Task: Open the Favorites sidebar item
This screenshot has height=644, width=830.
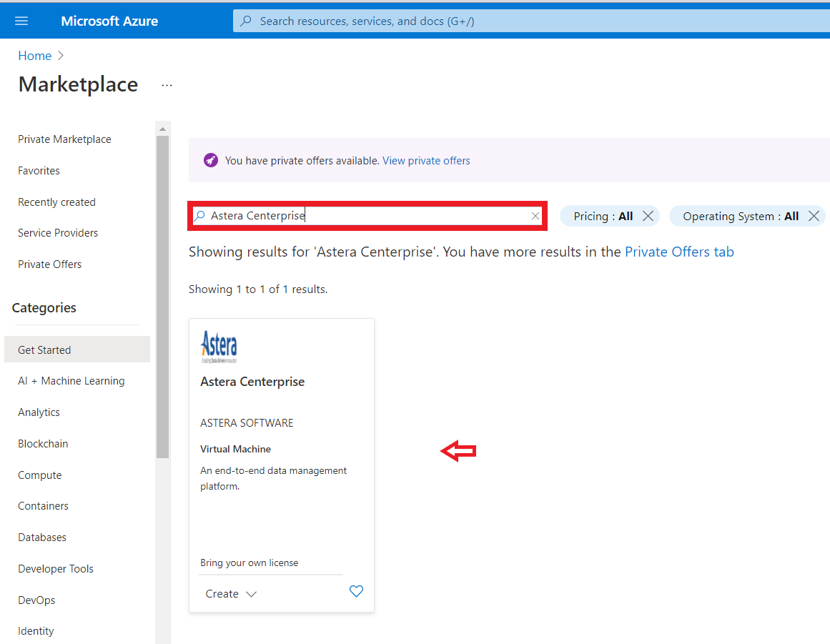Action: point(39,171)
